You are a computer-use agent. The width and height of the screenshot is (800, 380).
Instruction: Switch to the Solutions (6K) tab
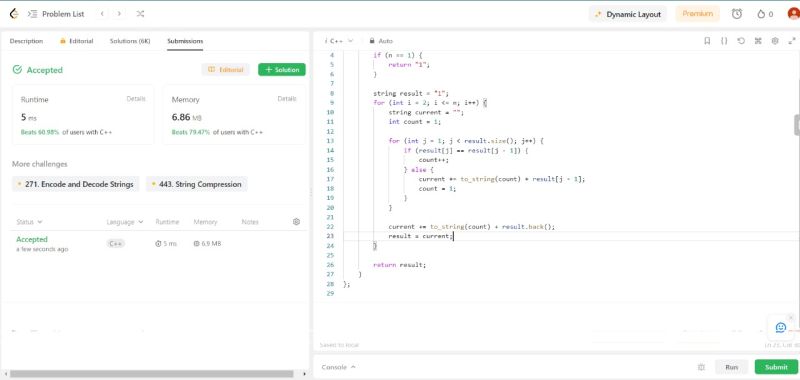(130, 41)
